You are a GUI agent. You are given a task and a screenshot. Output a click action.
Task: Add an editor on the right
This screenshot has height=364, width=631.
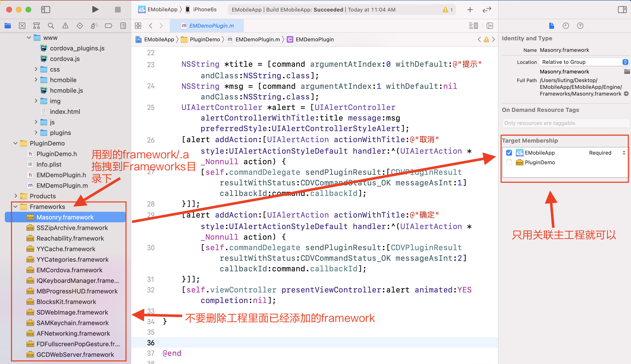point(490,25)
